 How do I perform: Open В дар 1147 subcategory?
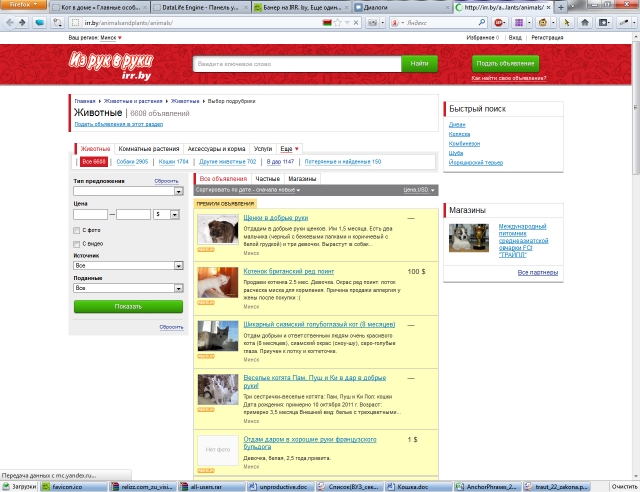280,162
